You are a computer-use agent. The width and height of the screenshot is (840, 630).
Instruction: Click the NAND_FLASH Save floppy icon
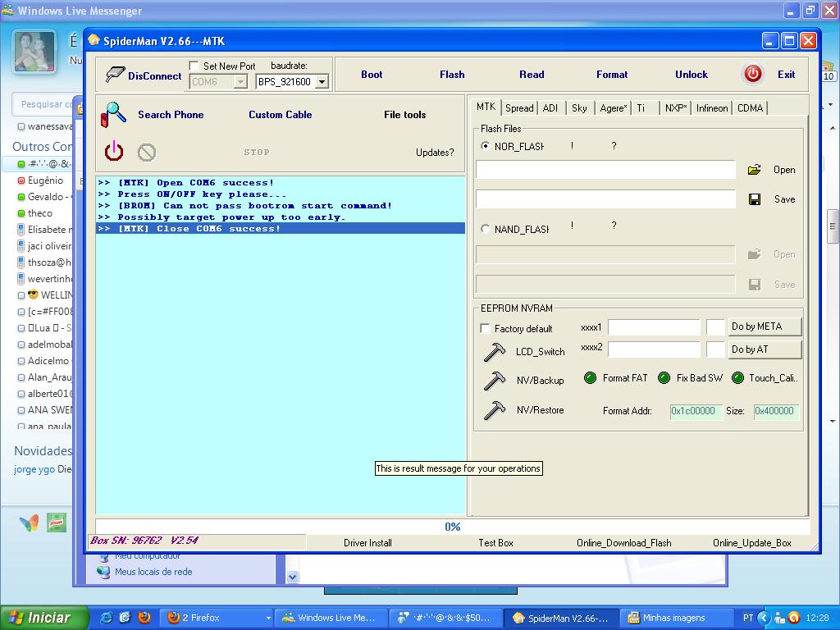[x=755, y=285]
